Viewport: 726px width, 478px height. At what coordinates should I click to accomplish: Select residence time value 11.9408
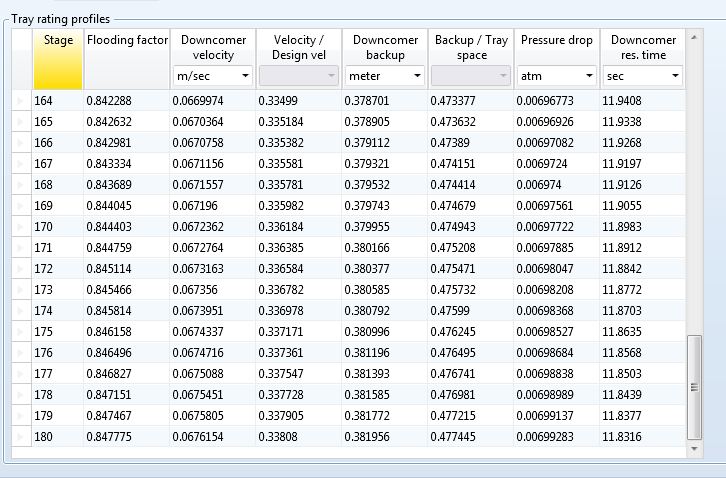click(x=643, y=101)
